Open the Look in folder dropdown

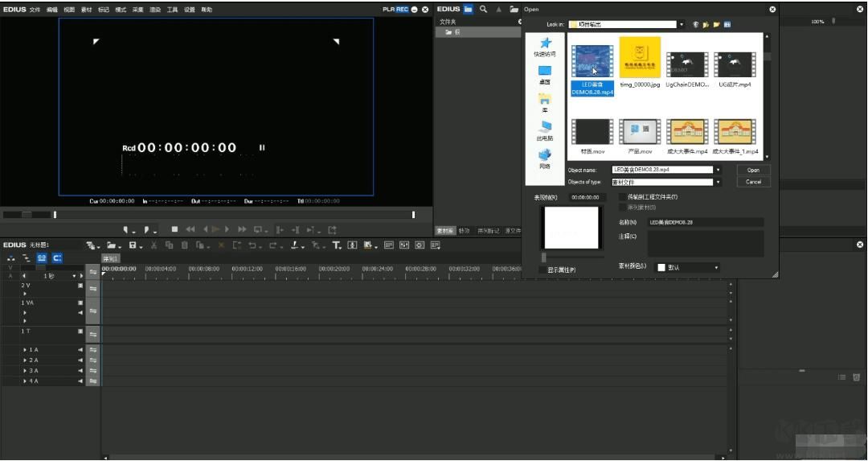pyautogui.click(x=682, y=25)
